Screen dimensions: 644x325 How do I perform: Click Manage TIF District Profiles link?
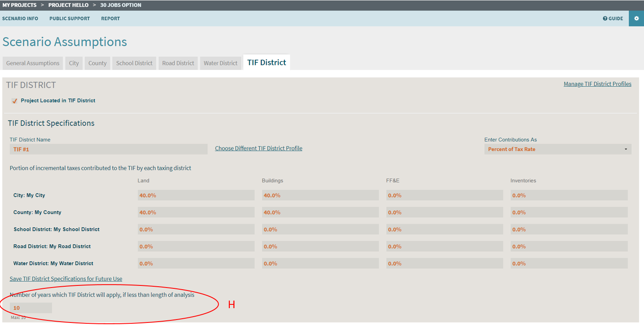(x=597, y=84)
